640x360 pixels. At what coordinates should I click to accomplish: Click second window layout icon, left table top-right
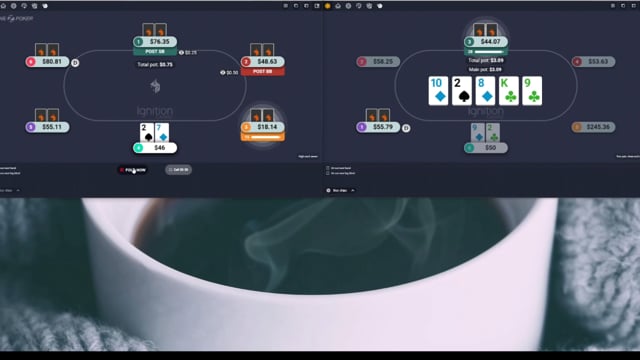[x=296, y=6]
